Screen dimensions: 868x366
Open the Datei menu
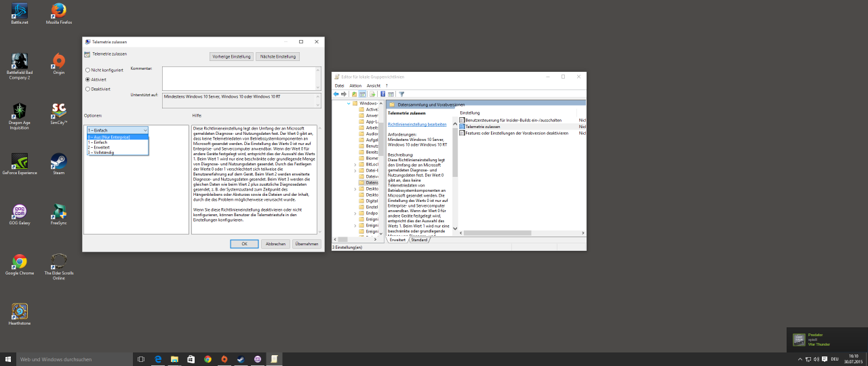pos(339,86)
